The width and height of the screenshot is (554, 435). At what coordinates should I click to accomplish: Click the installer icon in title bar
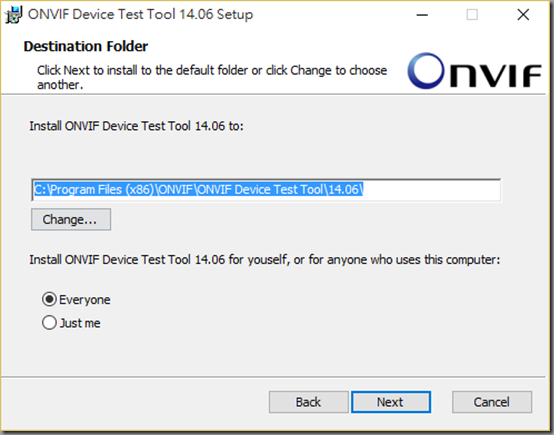pyautogui.click(x=13, y=15)
